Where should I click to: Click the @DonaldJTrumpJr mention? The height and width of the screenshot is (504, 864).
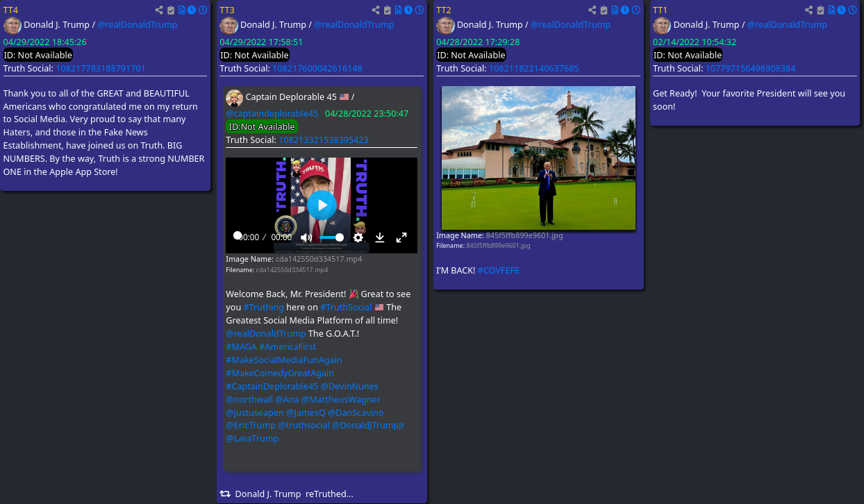[368, 426]
